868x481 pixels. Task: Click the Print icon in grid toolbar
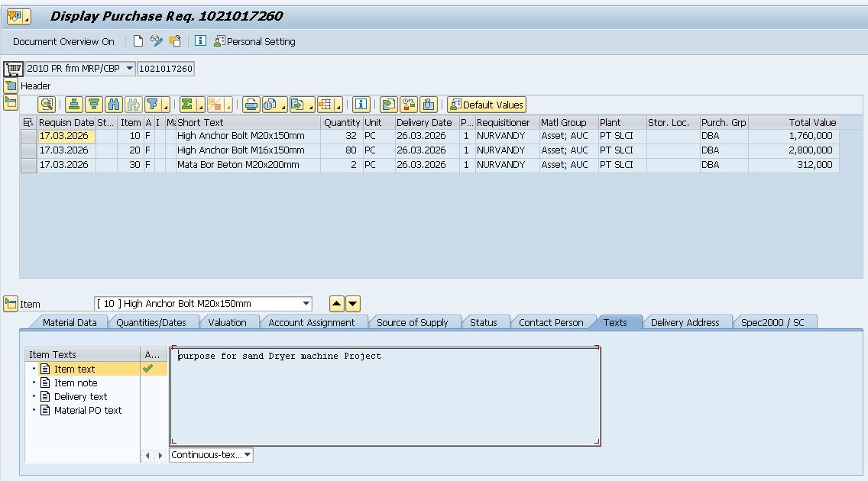250,105
